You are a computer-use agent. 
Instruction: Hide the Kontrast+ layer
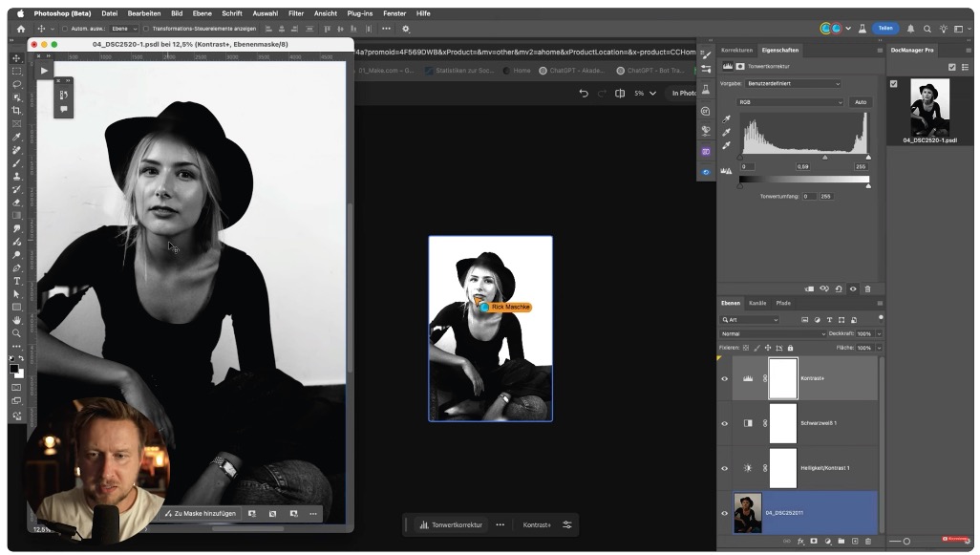point(724,378)
